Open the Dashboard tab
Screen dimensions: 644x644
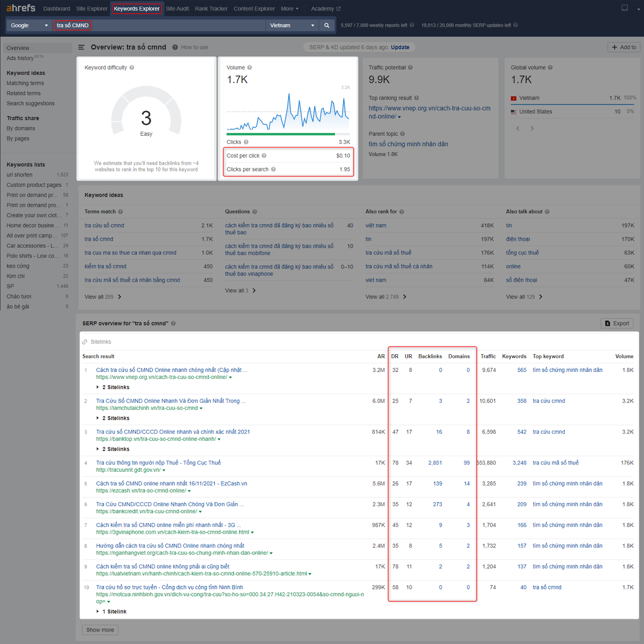pyautogui.click(x=56, y=8)
